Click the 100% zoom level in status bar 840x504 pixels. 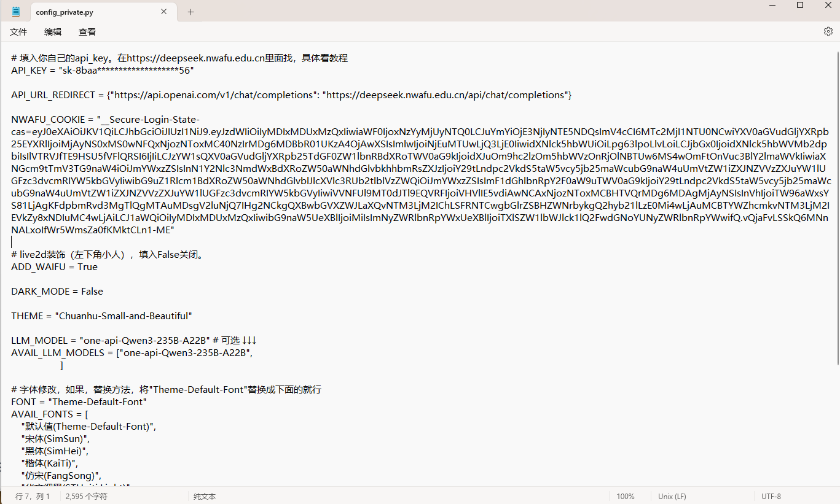pos(626,496)
